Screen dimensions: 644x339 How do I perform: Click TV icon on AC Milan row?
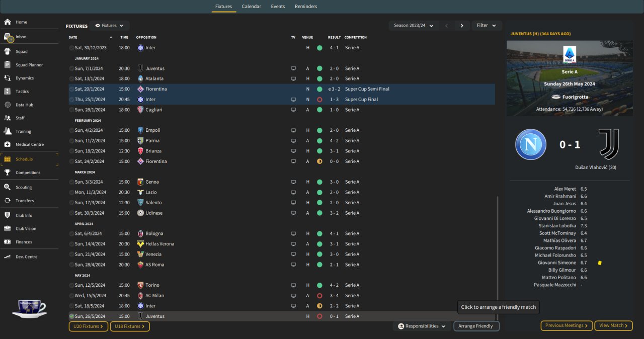click(x=293, y=296)
